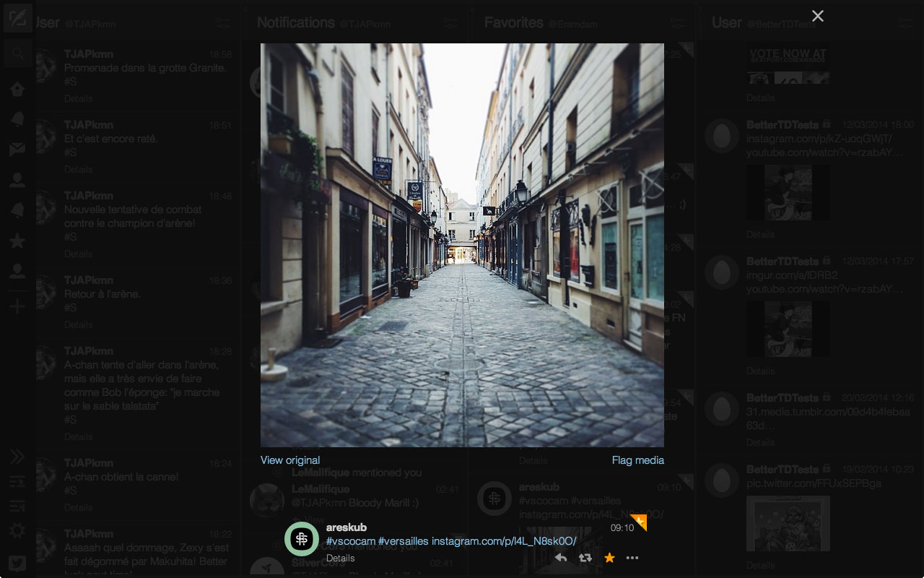
Task: Open column options for User @TJAPkmn
Action: (x=223, y=23)
